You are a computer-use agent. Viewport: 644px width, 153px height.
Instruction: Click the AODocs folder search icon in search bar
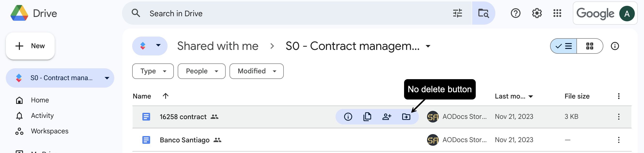tap(483, 13)
